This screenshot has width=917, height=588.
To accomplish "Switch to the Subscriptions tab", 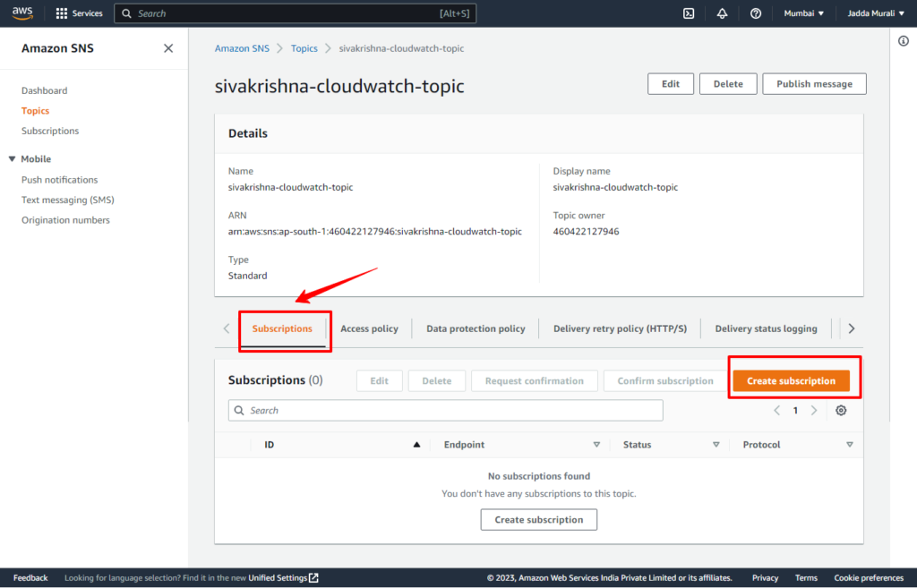I will tap(282, 328).
